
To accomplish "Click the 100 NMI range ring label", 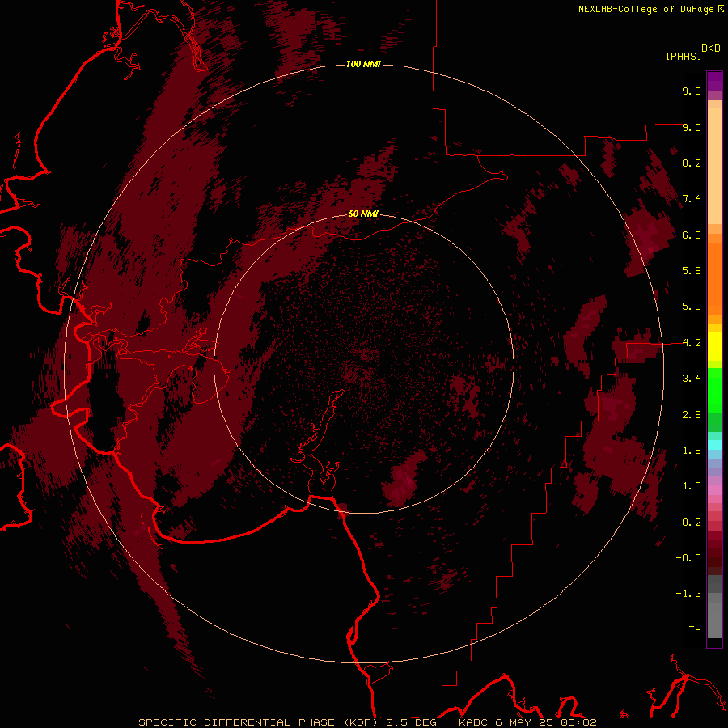I will click(363, 64).
